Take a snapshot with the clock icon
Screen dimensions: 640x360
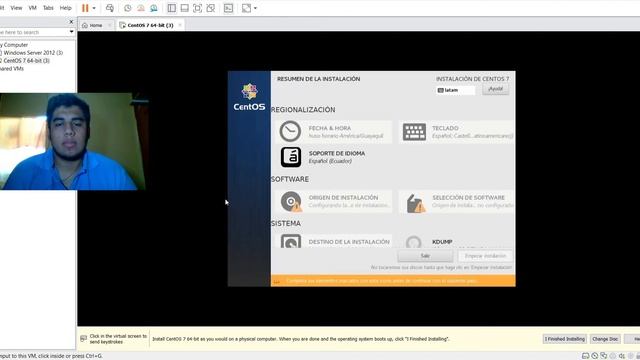(128, 8)
